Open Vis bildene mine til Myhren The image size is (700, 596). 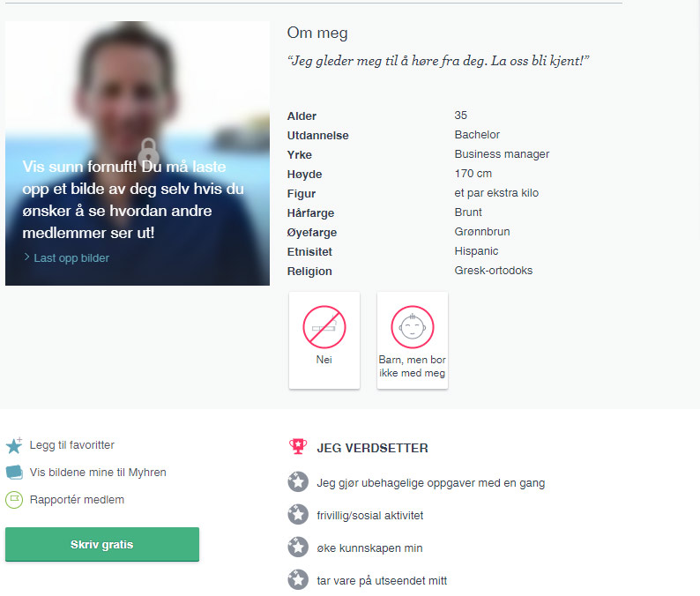point(98,473)
